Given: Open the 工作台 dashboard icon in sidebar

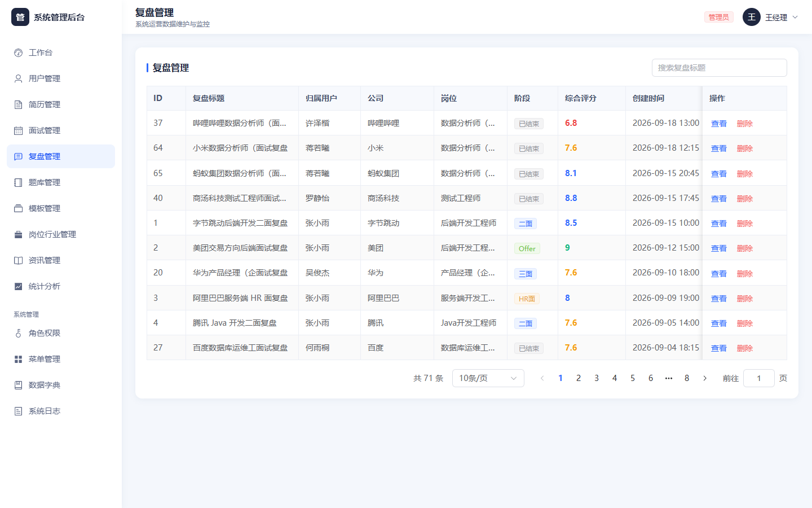Looking at the screenshot, I should pos(18,52).
